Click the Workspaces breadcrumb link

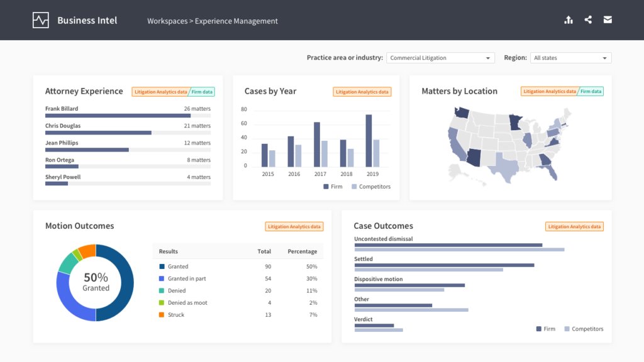click(167, 21)
